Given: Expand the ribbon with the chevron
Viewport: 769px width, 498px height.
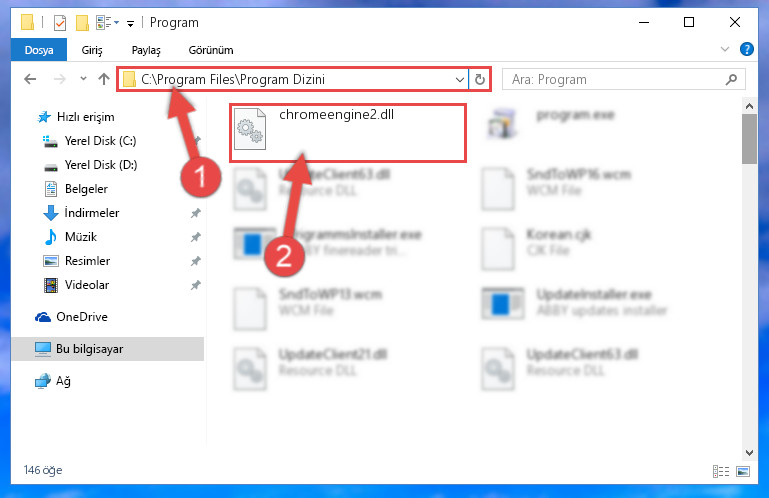Looking at the screenshot, I should pos(724,49).
